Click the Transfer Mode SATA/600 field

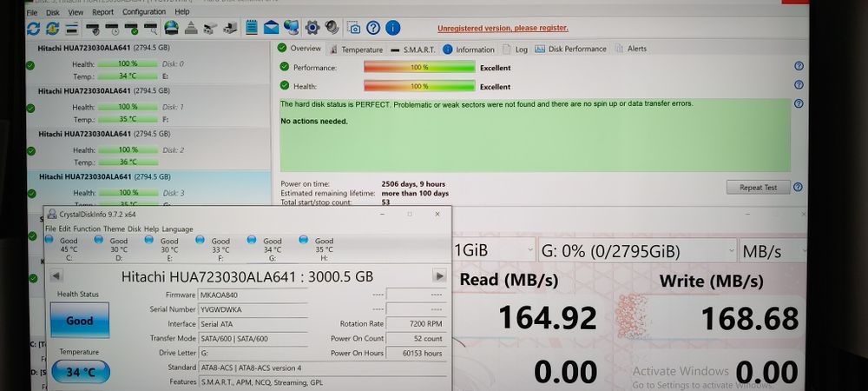(x=253, y=338)
